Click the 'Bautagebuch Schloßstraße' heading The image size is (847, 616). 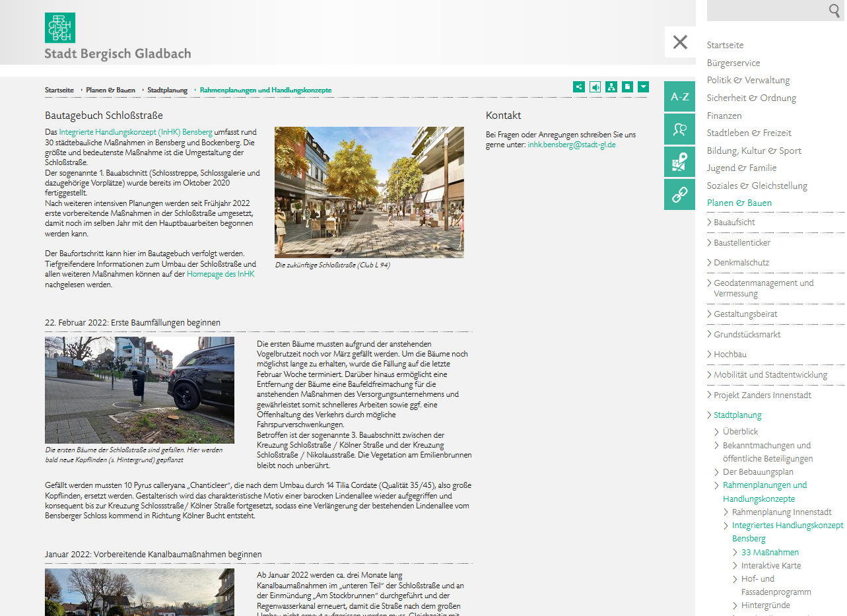click(104, 115)
